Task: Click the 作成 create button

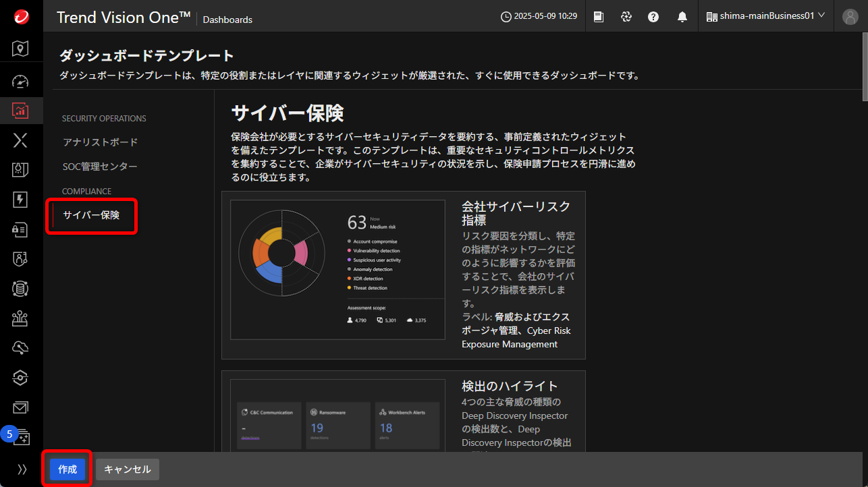Action: [x=67, y=469]
